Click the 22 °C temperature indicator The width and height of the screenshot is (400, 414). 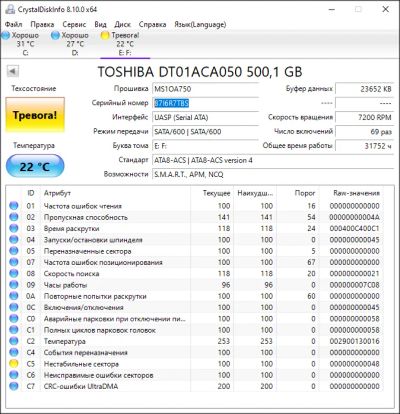click(x=35, y=166)
